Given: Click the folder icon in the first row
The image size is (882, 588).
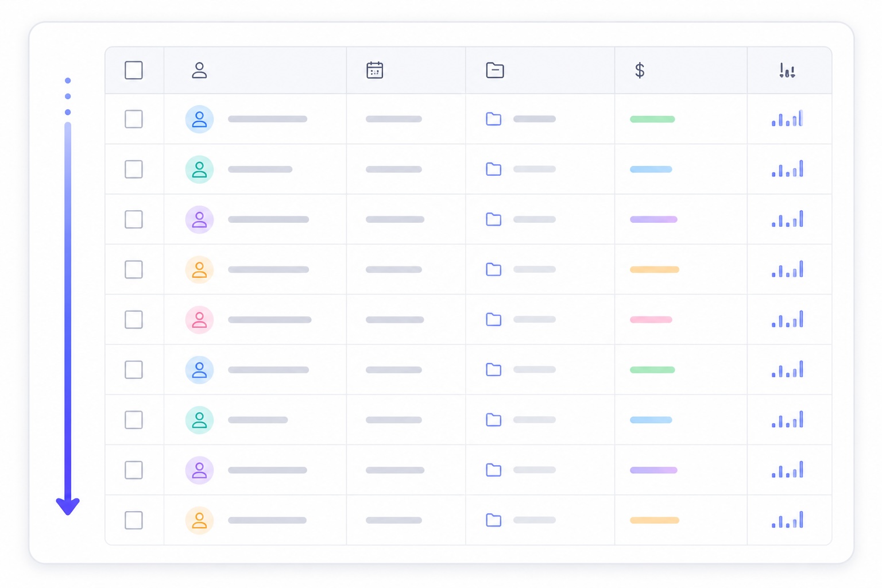Looking at the screenshot, I should (494, 119).
